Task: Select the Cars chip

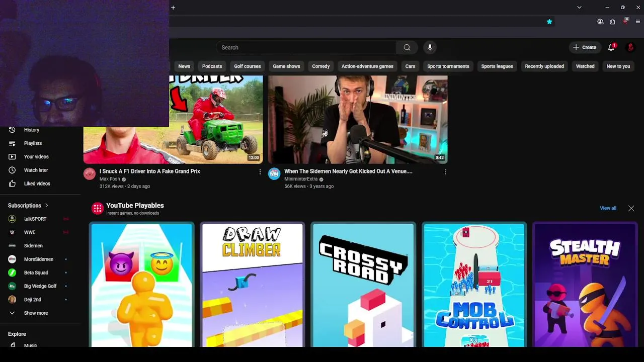Action: 410,66
